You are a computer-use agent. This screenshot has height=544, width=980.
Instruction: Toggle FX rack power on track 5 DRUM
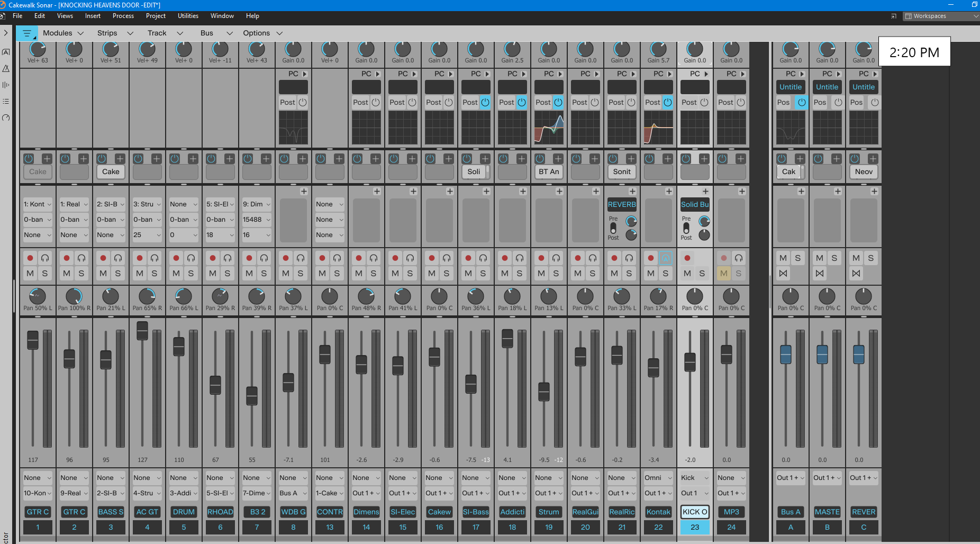175,159
